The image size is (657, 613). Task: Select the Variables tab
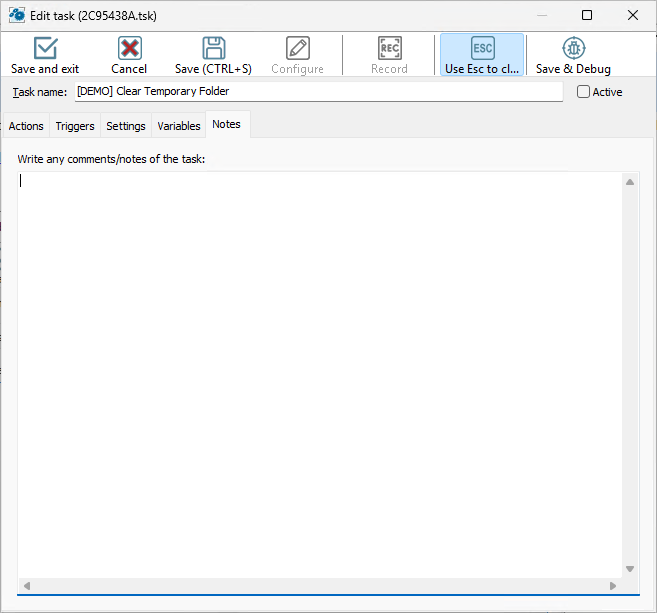(x=179, y=126)
